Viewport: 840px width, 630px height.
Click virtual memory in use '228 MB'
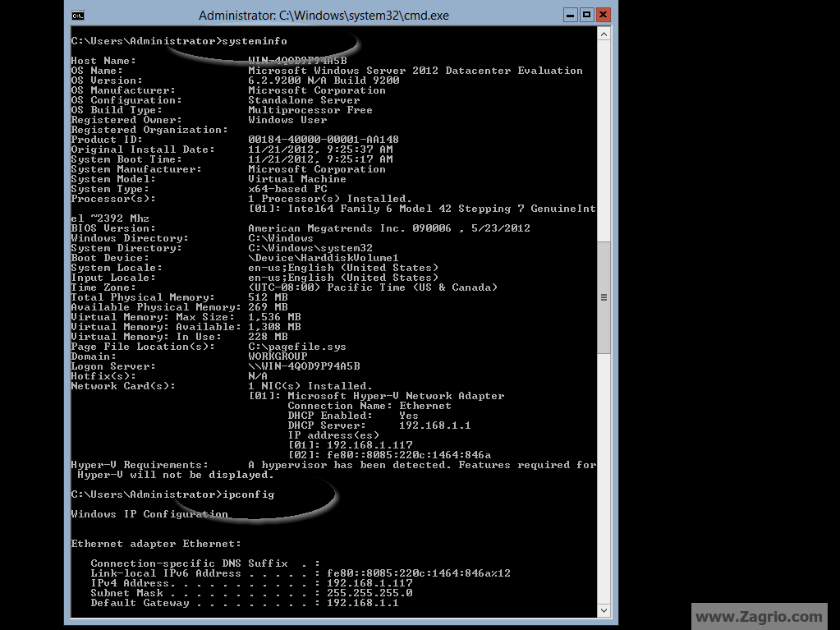[x=268, y=337]
